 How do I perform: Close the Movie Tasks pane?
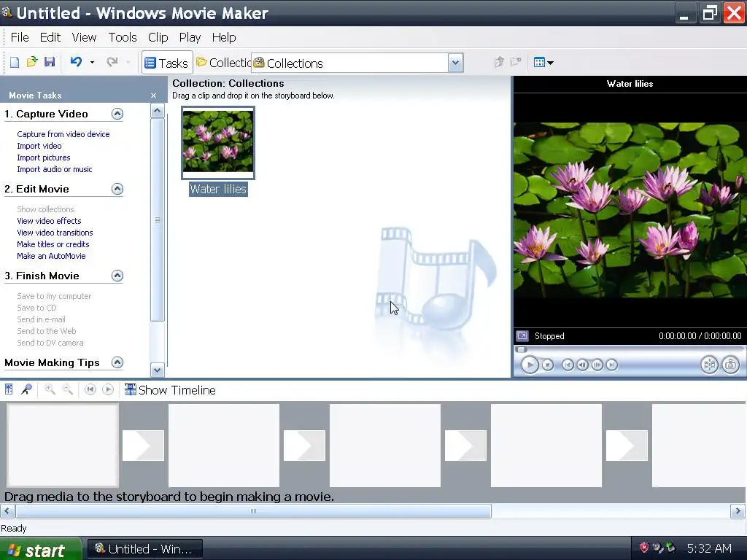tap(153, 96)
